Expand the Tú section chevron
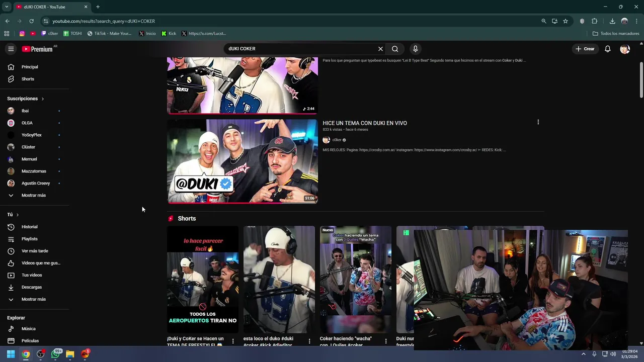Screen dimensions: 644x362 click(x=18, y=215)
